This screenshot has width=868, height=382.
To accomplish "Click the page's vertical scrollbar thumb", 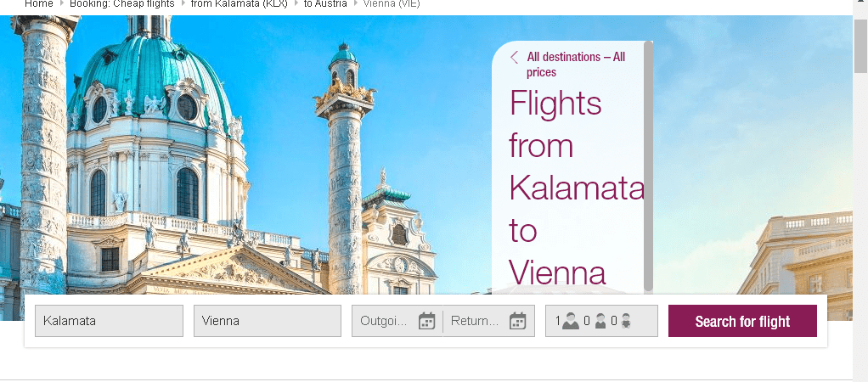I will coord(860,46).
